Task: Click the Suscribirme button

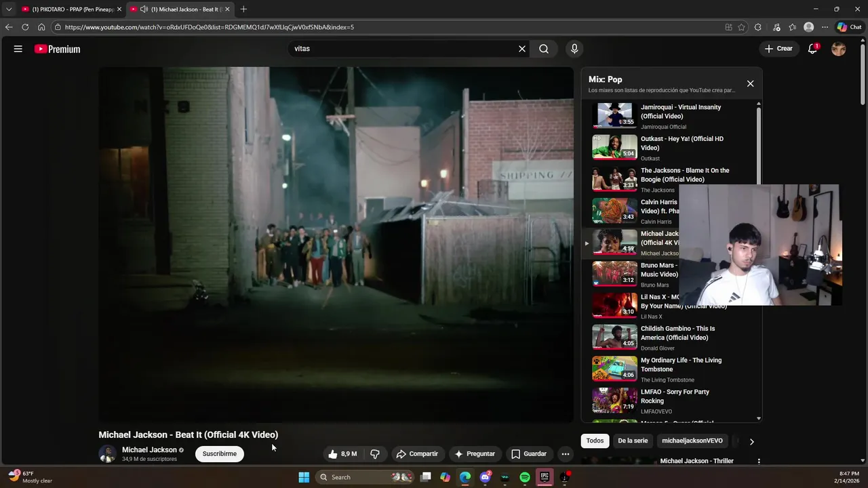Action: pyautogui.click(x=220, y=453)
